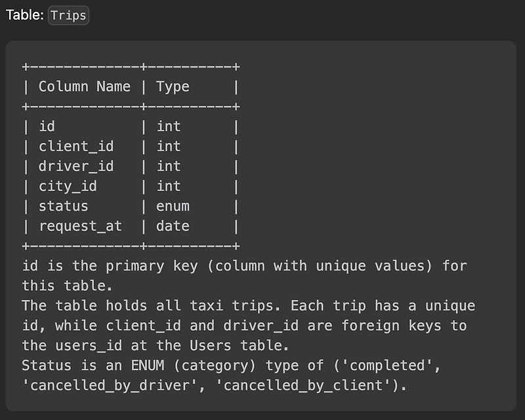The height and width of the screenshot is (420, 525).
Task: Click 'cancelled_by_client' enum value text
Action: coord(303,385)
